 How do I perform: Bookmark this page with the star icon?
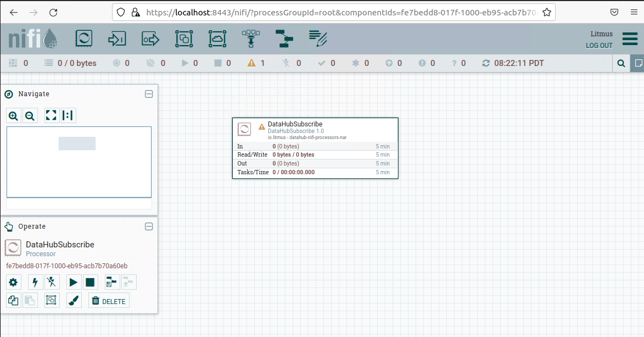pyautogui.click(x=547, y=12)
